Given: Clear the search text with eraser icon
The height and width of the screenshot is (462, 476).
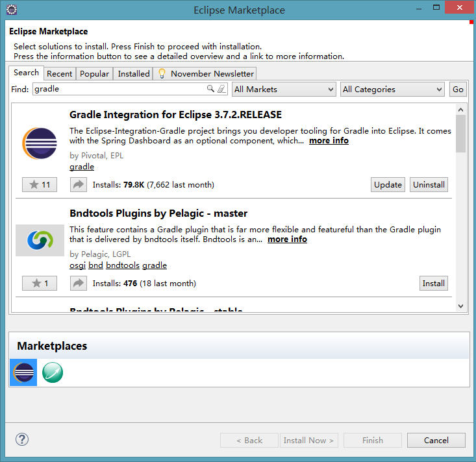Looking at the screenshot, I should click(x=221, y=89).
